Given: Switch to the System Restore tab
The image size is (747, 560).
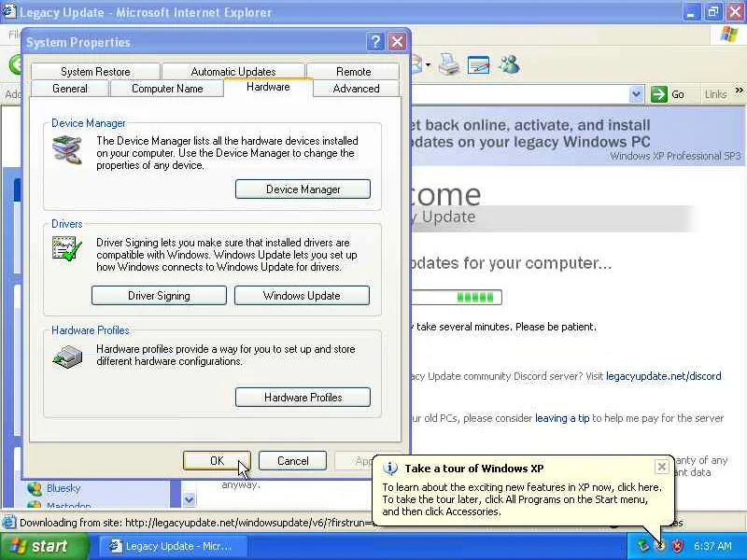Looking at the screenshot, I should pos(95,72).
